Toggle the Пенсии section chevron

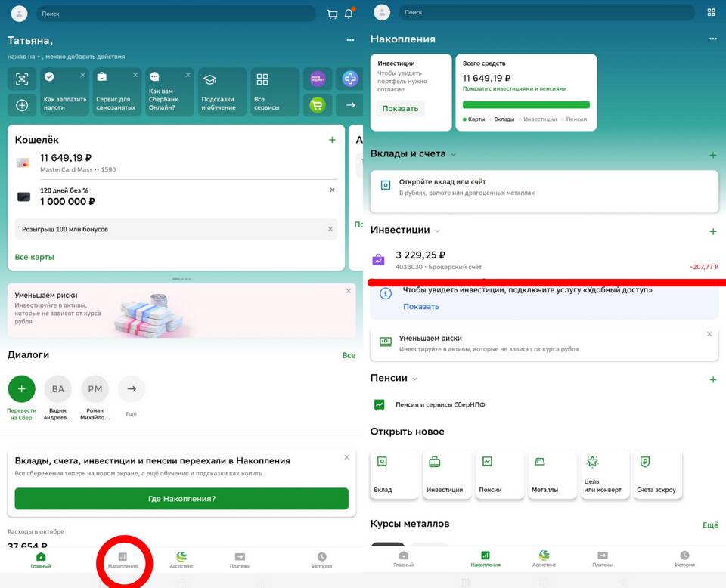click(415, 379)
